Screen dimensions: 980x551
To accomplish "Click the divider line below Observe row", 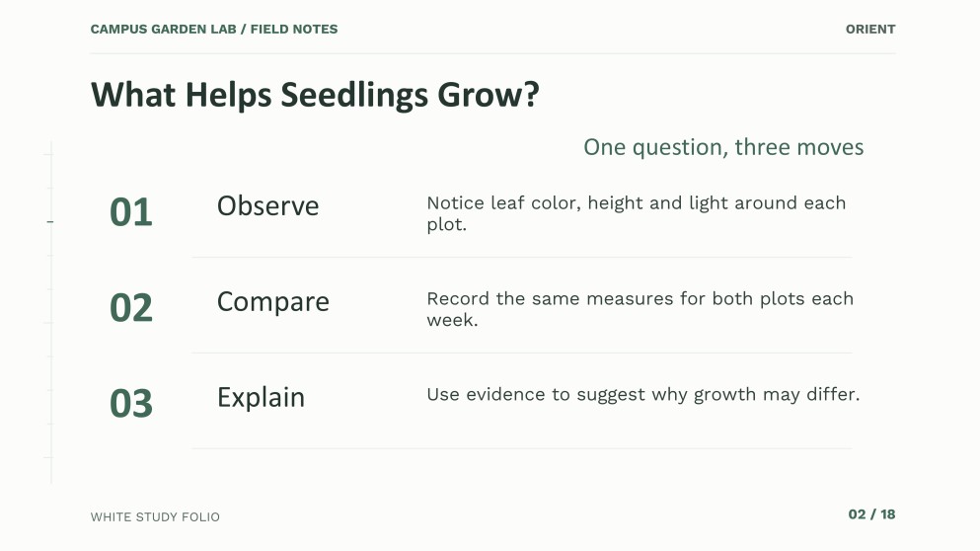I will point(522,257).
